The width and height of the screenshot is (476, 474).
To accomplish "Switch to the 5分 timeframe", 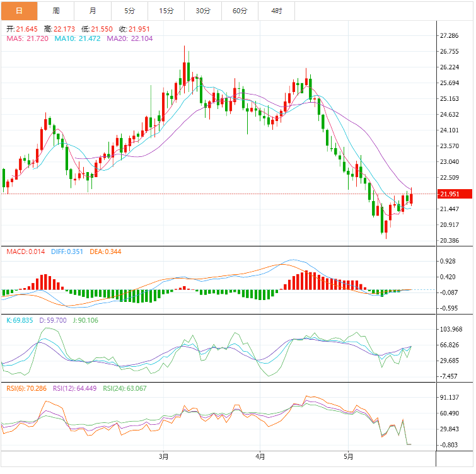I will (130, 11).
